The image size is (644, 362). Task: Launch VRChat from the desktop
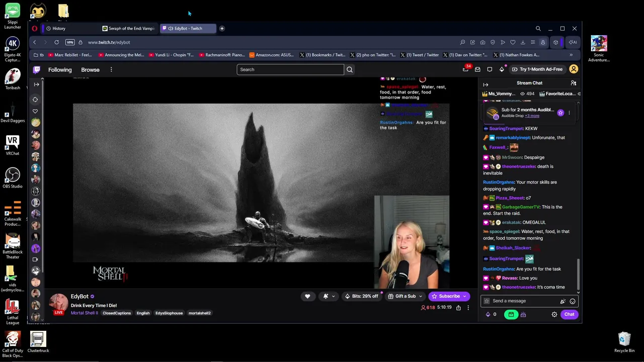point(13,145)
